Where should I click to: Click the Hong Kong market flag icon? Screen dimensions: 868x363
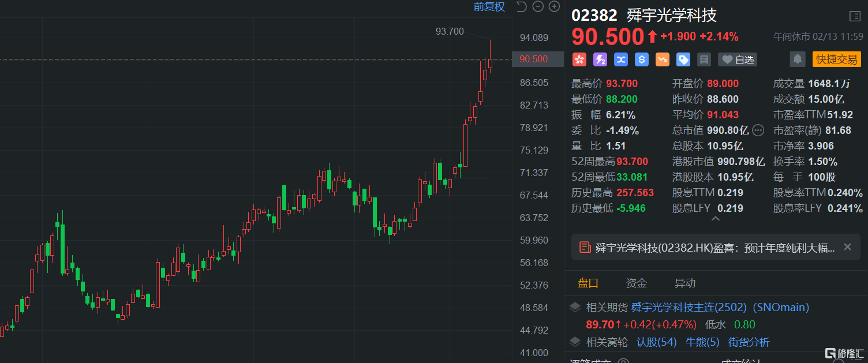coord(579,59)
